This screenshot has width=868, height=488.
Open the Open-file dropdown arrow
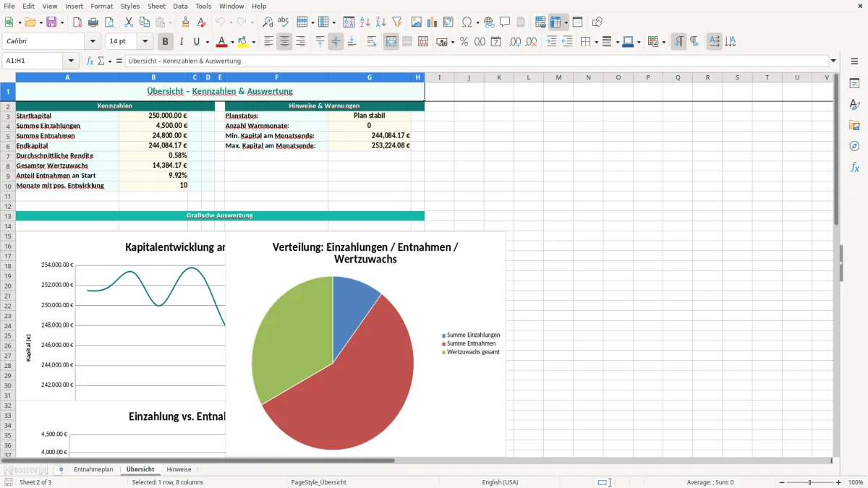(41, 22)
